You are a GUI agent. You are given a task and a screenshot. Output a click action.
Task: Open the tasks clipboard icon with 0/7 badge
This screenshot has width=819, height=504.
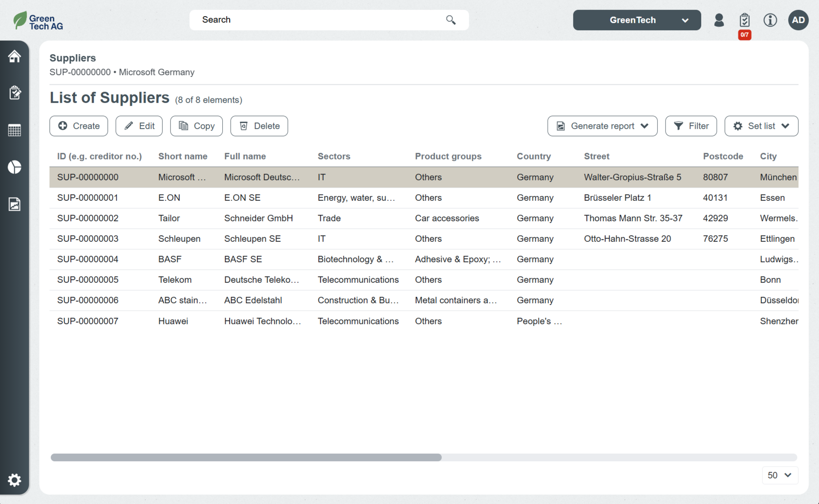pyautogui.click(x=744, y=20)
